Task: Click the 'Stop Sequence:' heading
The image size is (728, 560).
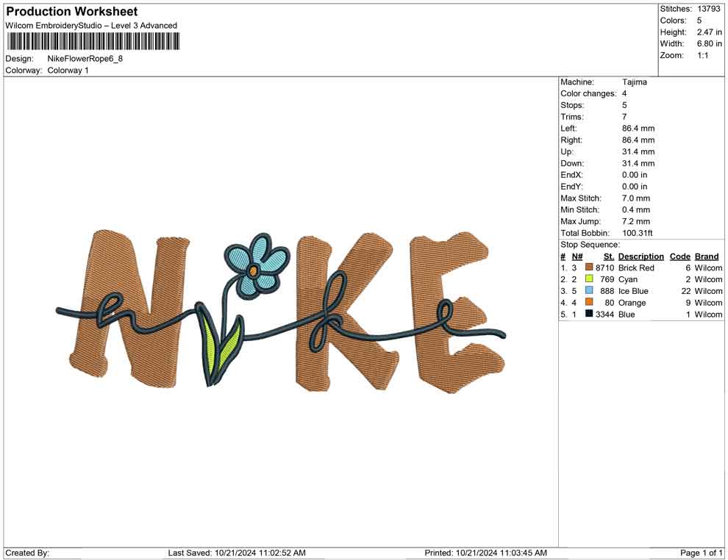Action: (590, 245)
